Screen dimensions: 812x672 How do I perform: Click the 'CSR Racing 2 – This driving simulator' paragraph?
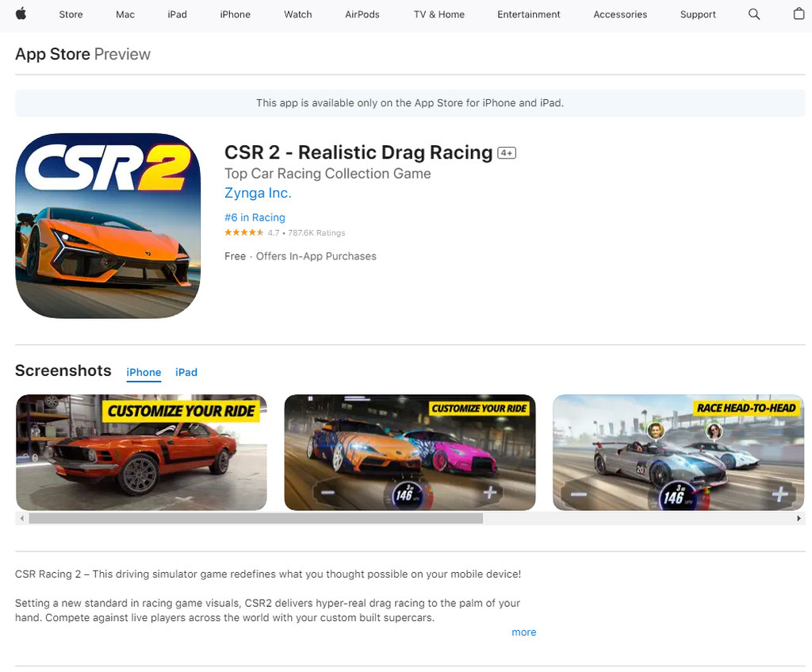tap(268, 574)
